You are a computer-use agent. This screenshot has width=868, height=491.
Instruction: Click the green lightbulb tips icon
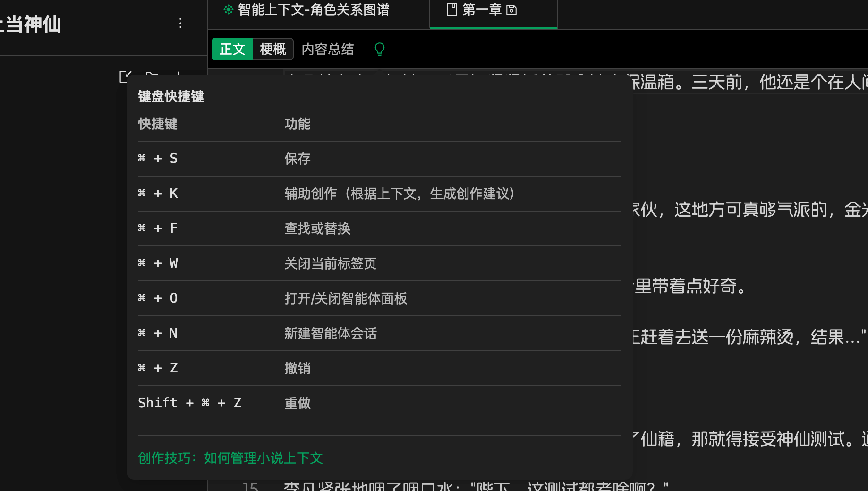[379, 49]
